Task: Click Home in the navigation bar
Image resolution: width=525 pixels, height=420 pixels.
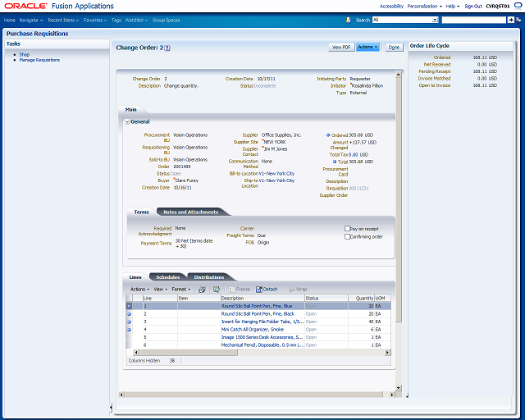Action: click(x=10, y=20)
